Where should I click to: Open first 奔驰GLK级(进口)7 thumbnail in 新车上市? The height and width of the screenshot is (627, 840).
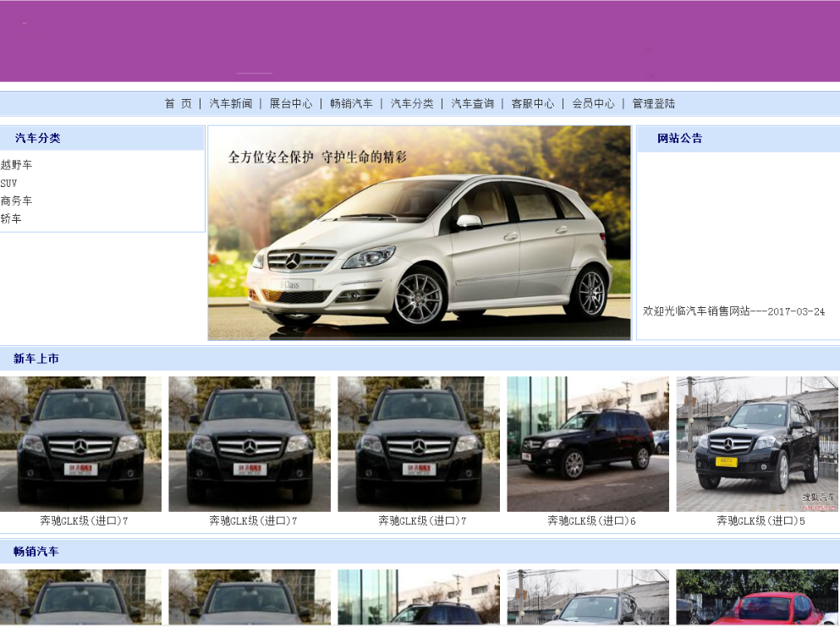(x=80, y=443)
